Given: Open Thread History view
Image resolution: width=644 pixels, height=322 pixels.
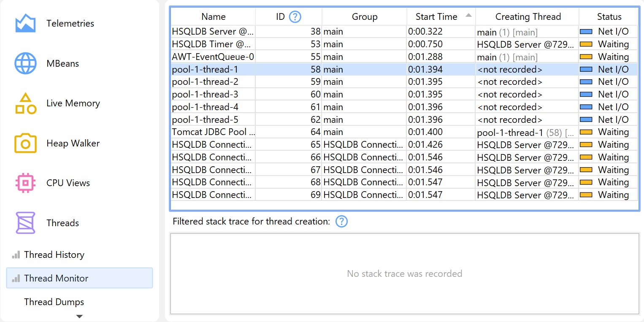Looking at the screenshot, I should point(54,255).
